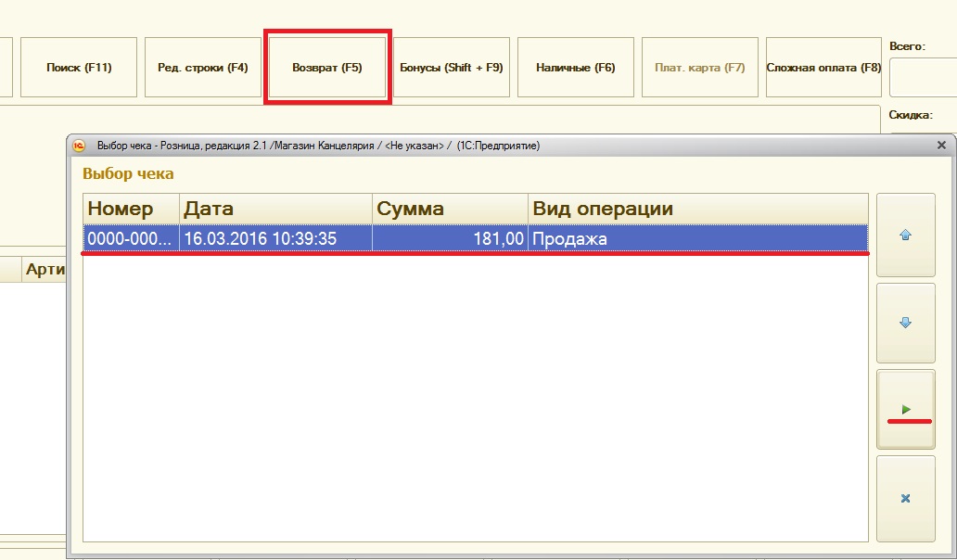
Task: Click the Продажа operation cell
Action: [698, 238]
